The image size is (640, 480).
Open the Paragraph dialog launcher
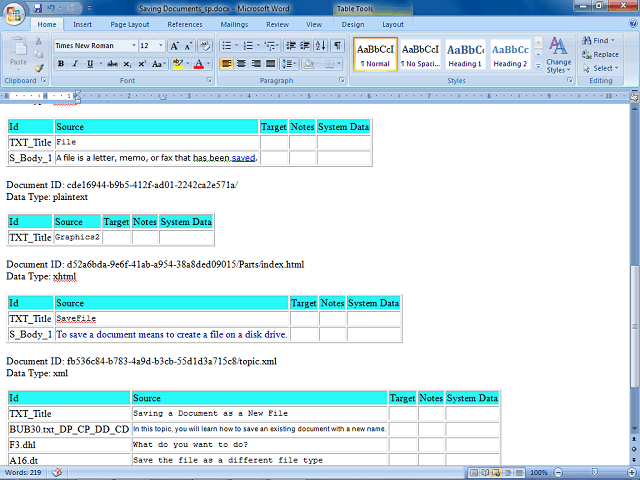click(x=342, y=80)
